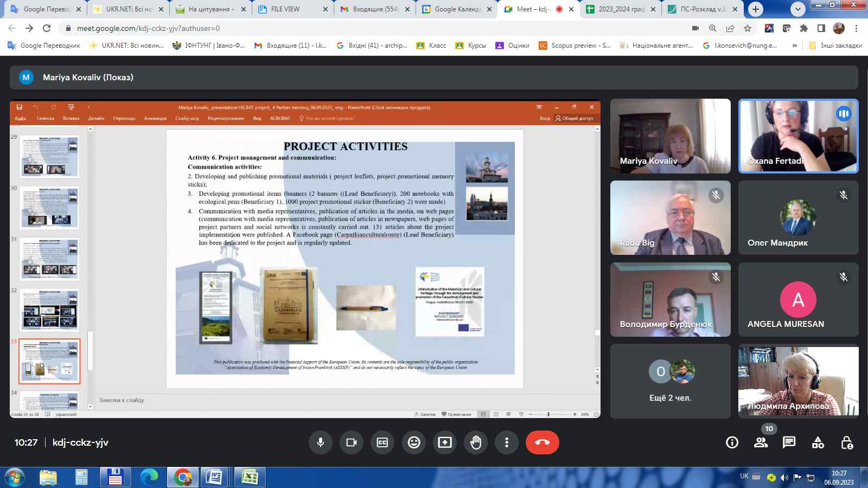Viewport: 868px width, 488px height.
Task: Switch to the Google Календарь tab
Action: [x=457, y=9]
